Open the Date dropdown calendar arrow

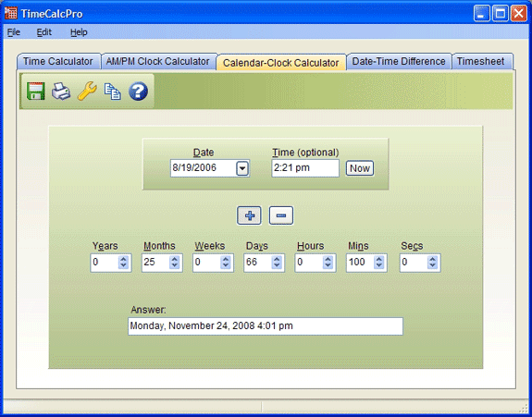(242, 168)
